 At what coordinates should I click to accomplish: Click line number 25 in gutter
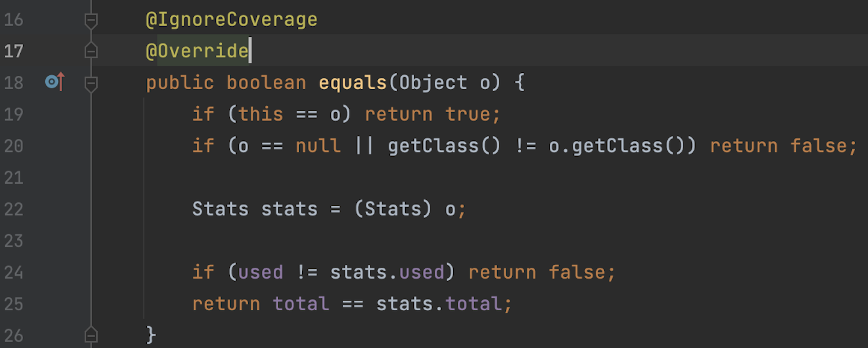point(13,303)
